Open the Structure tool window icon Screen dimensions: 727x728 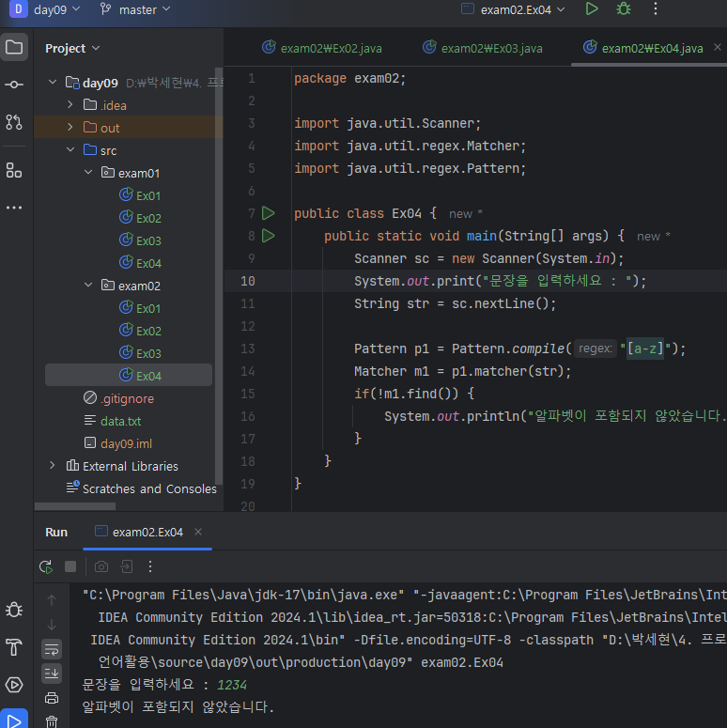[14, 170]
